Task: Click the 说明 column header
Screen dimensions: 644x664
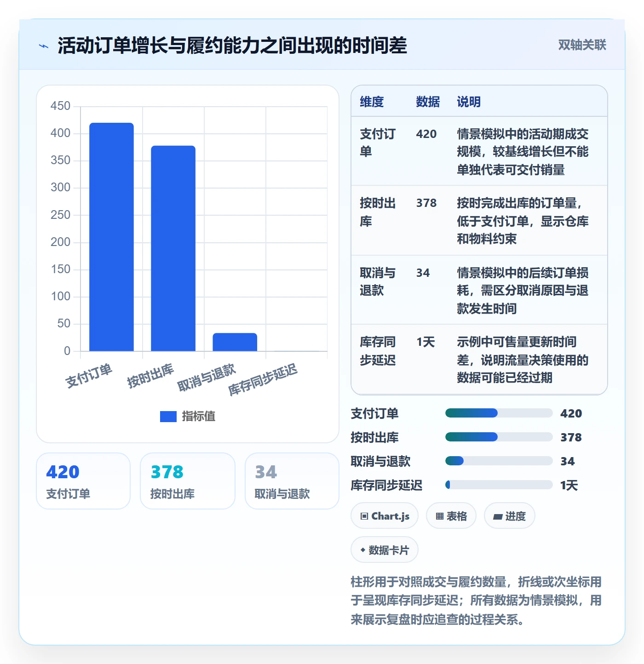Action: coord(469,102)
